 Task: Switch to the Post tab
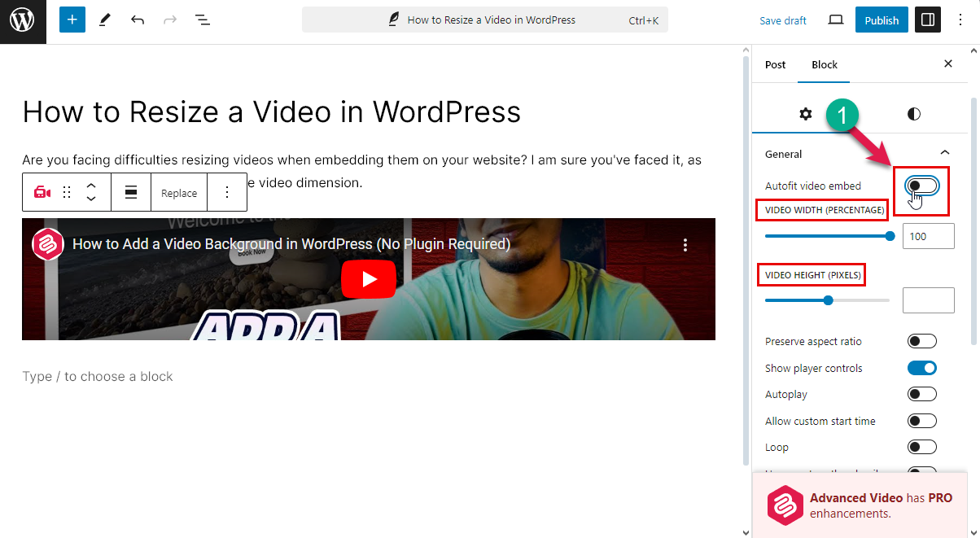[775, 64]
